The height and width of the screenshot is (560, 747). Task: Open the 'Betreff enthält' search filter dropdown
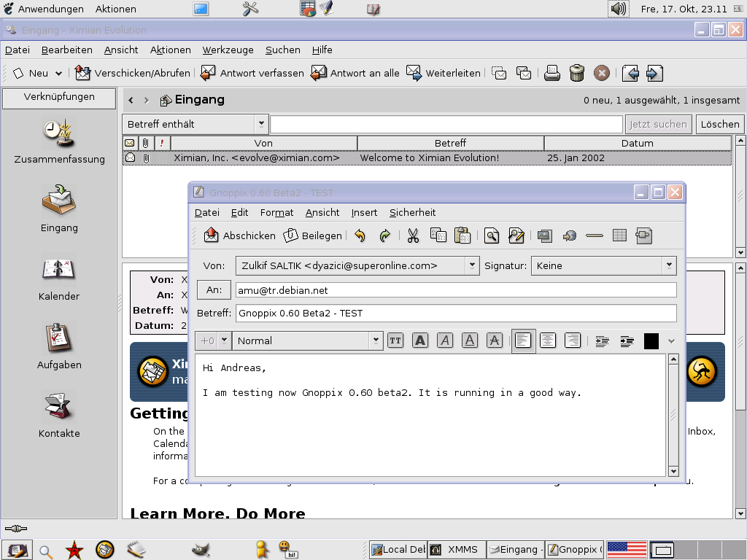pos(196,124)
